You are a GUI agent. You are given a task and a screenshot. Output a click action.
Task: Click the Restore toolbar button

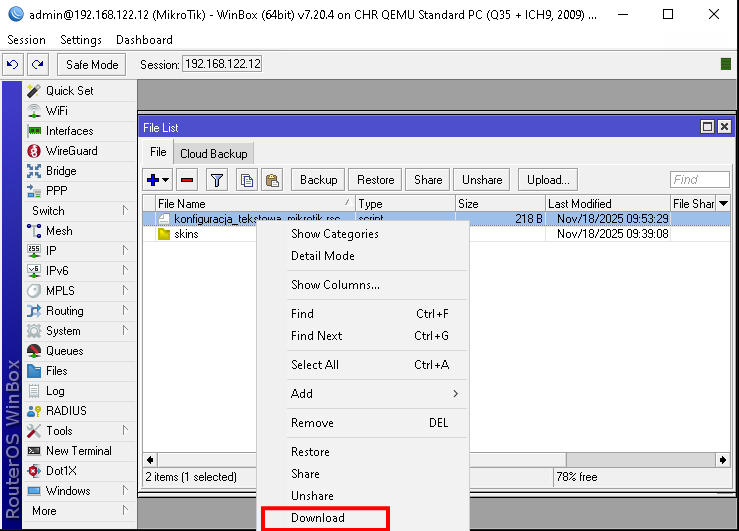[x=375, y=180]
